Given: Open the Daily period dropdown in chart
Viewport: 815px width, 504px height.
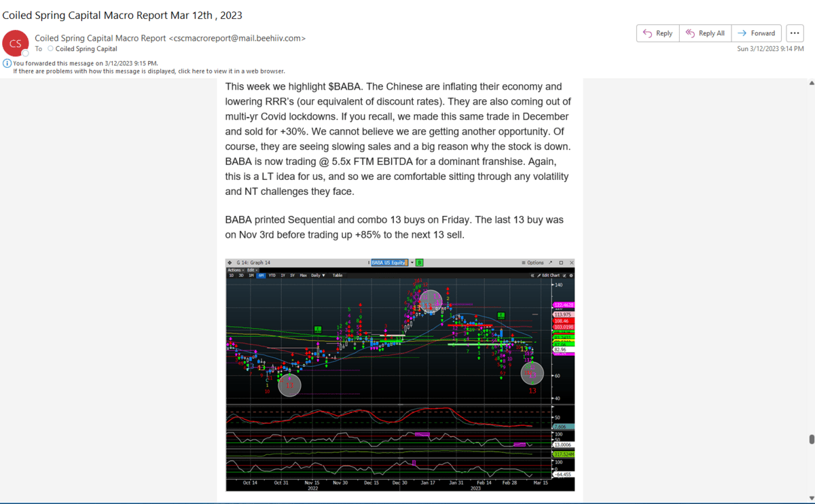Looking at the screenshot, I should (x=318, y=275).
